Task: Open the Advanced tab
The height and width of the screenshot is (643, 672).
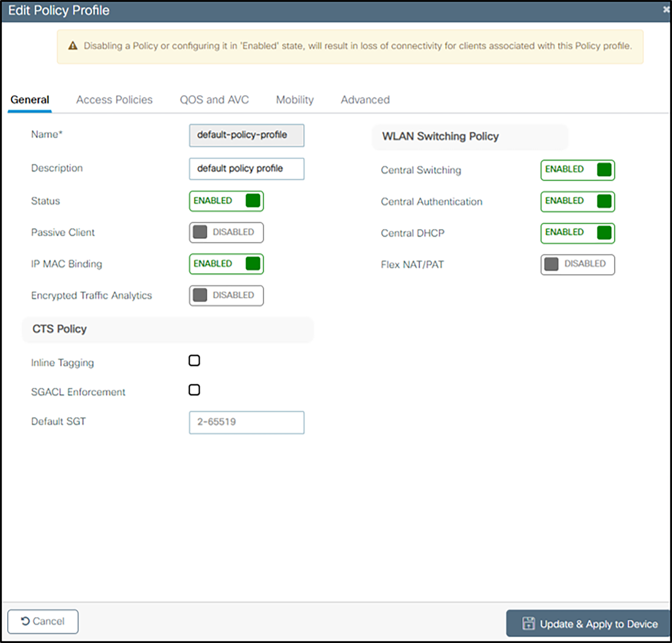Action: [x=365, y=100]
